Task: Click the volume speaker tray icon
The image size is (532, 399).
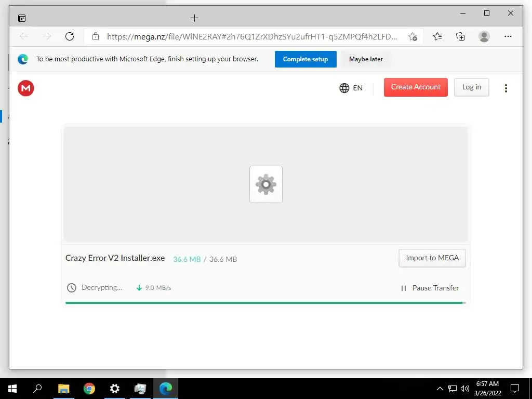Action: coord(465,389)
